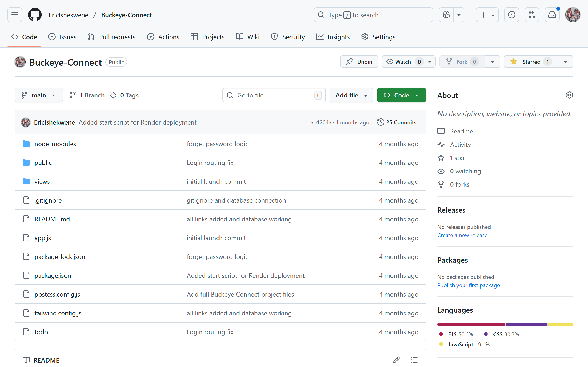Open the issues icon in the top bar
The width and height of the screenshot is (588, 367).
pyautogui.click(x=512, y=15)
